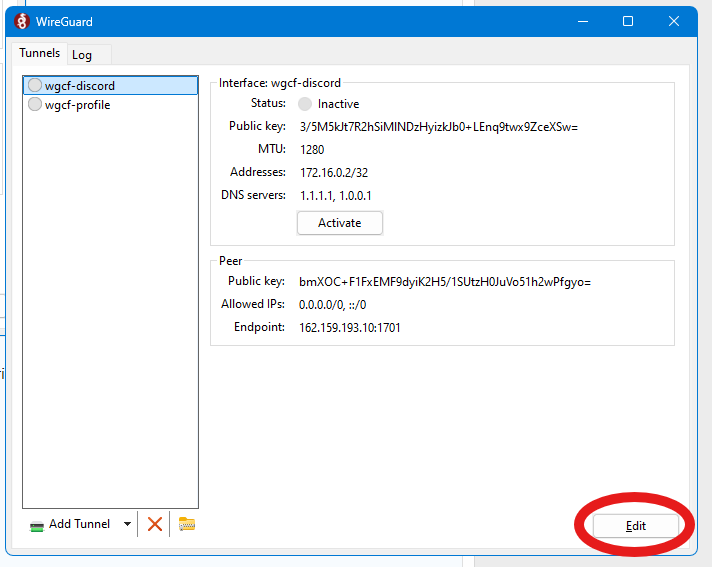Viewport: 712px width, 567px height.
Task: Click the interface public key value
Action: (439, 127)
